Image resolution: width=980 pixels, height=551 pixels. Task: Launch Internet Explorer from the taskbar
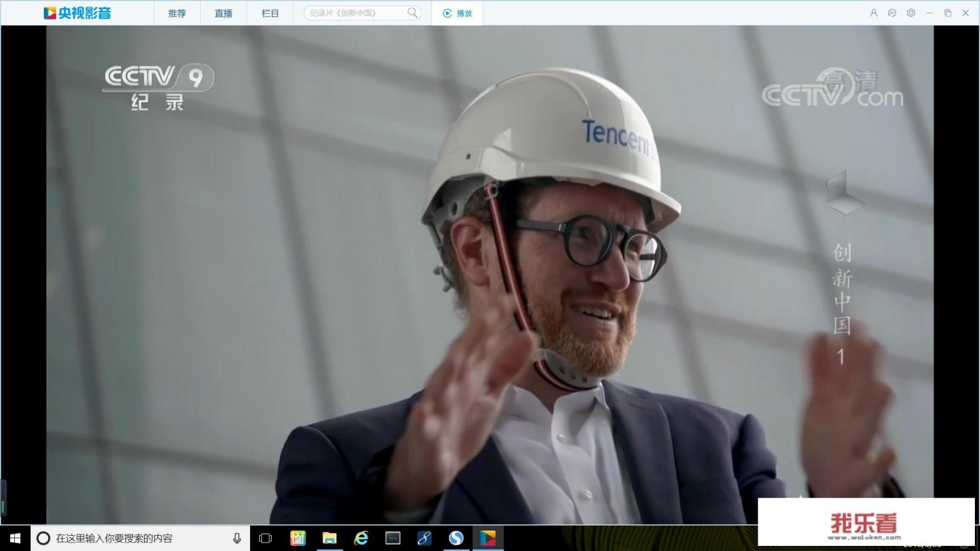[361, 538]
